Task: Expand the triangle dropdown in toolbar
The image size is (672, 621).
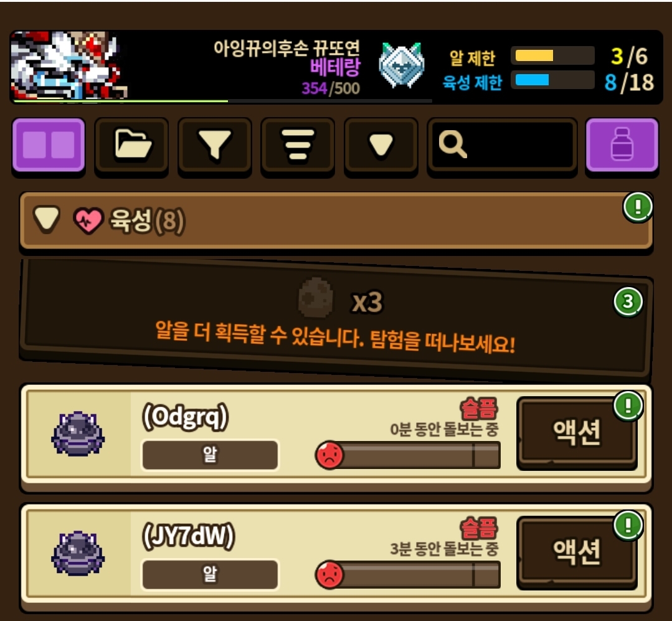Action: (x=381, y=145)
